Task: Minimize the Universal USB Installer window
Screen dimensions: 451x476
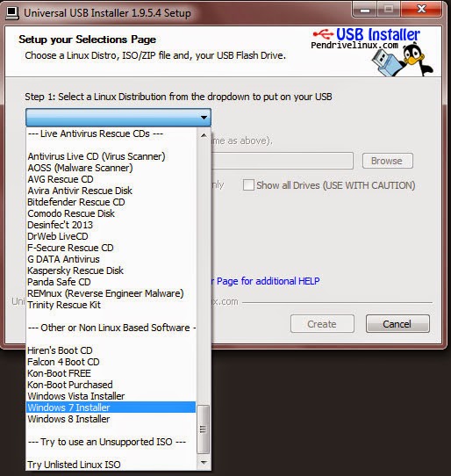Action: coord(365,10)
